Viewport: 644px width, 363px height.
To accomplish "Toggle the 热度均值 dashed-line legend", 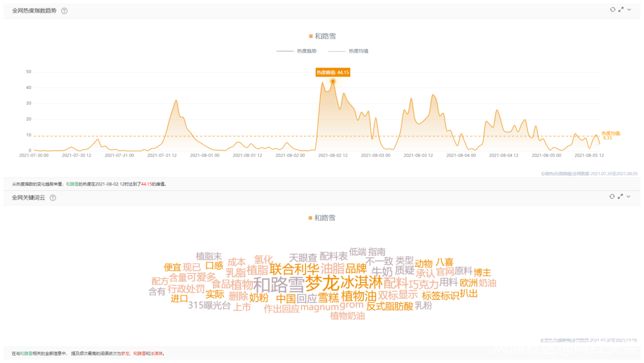I will tap(348, 51).
